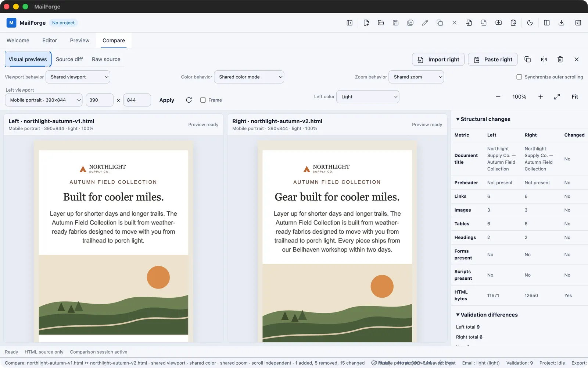Open the Zoom behavior dropdown

point(416,77)
